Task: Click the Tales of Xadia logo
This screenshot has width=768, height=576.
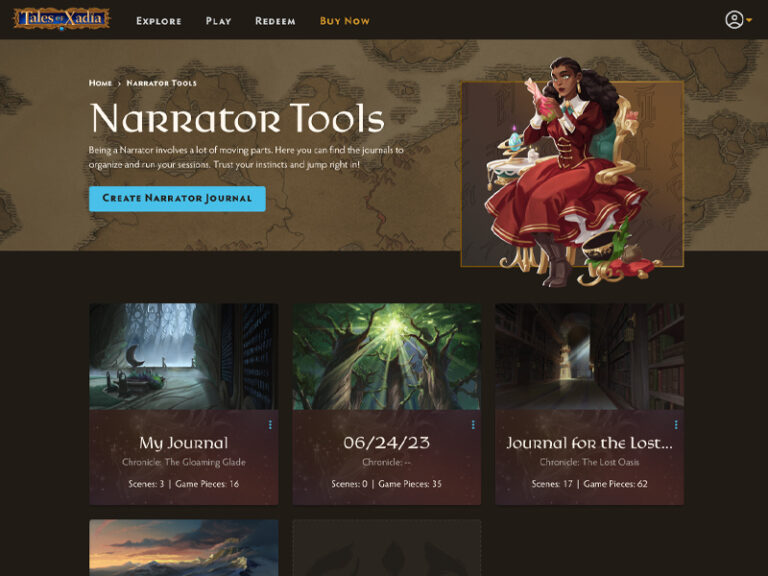Action: (61, 19)
